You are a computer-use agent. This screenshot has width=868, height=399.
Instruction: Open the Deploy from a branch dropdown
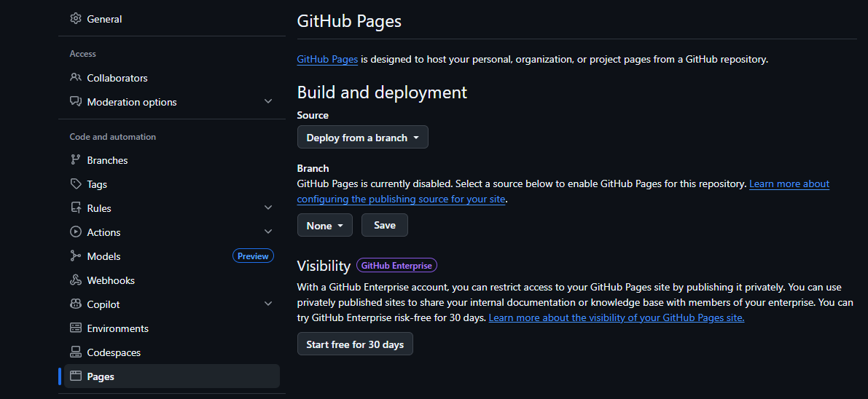(363, 137)
